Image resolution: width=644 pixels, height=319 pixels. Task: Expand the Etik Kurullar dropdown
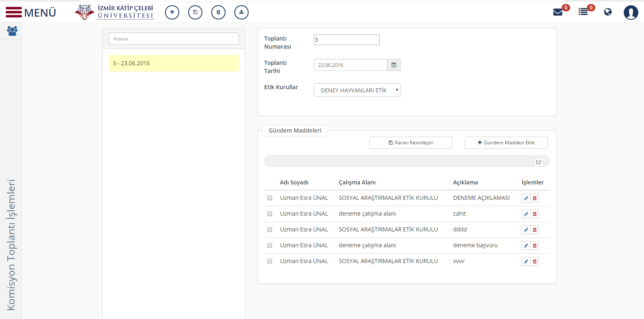pyautogui.click(x=357, y=90)
